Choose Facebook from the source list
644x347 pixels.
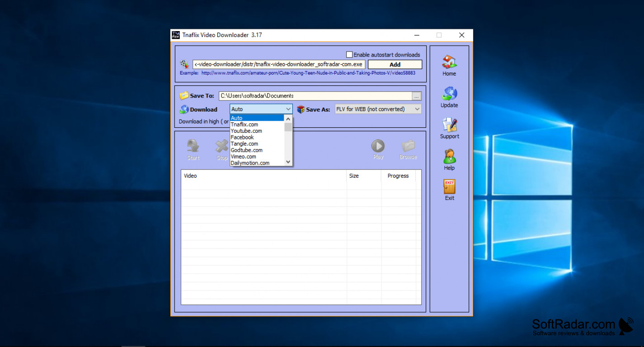(x=257, y=137)
